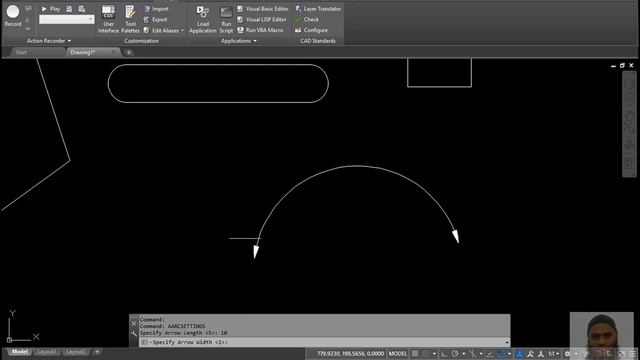Screen dimensions: 640x360
Task: Click Check CAD standards
Action: click(x=307, y=19)
